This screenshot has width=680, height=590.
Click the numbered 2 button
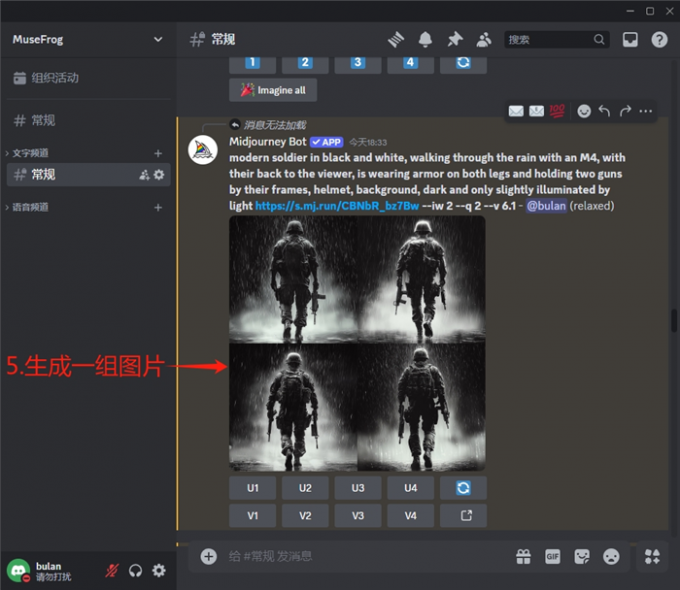pos(305,63)
